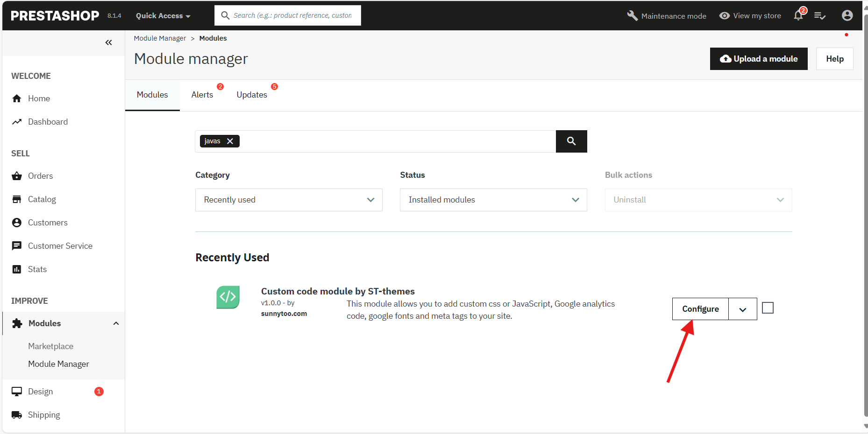Open notifications bell icon
Screen dimensions: 868x434
798,15
